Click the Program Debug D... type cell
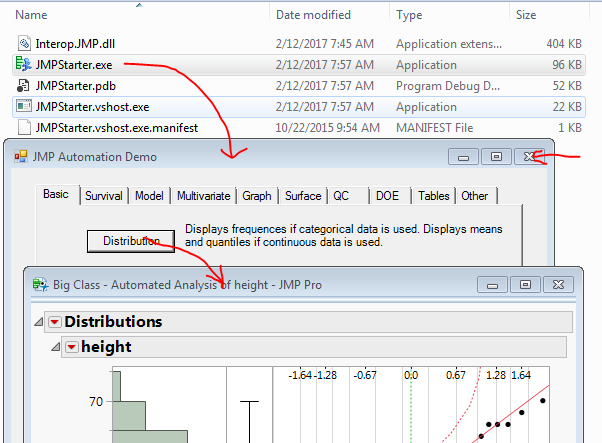 (448, 86)
